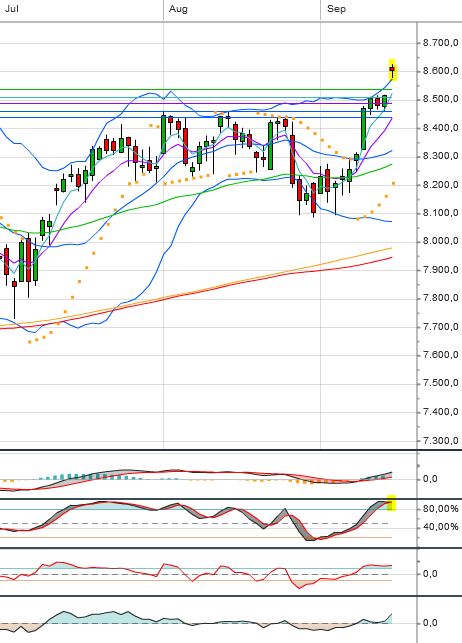Click the 8.500,0 price axis label
The image size is (462, 643).
440,99
